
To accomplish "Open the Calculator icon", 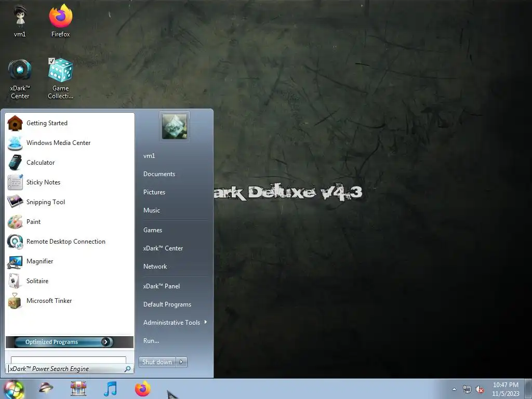I will click(15, 163).
